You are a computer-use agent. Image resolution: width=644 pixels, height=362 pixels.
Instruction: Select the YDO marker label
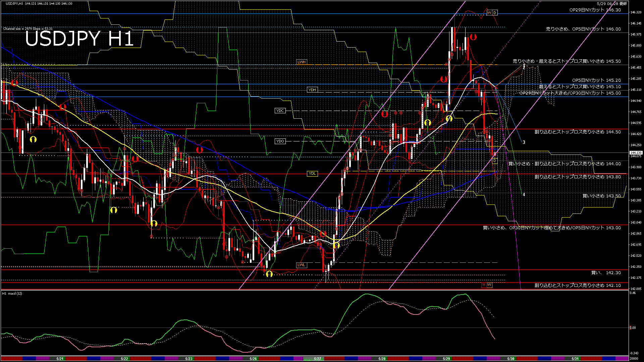tap(280, 141)
